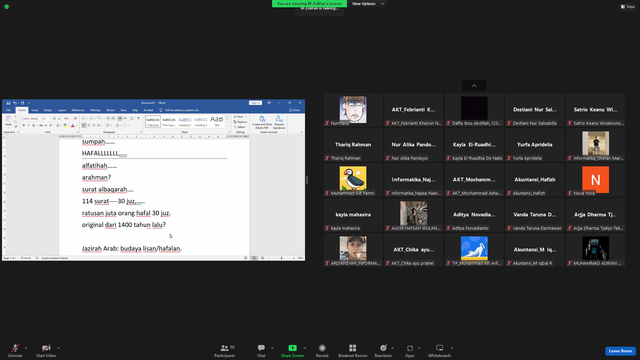Click Undo in Word quick access toolbar
The image size is (640, 360).
pos(15,103)
